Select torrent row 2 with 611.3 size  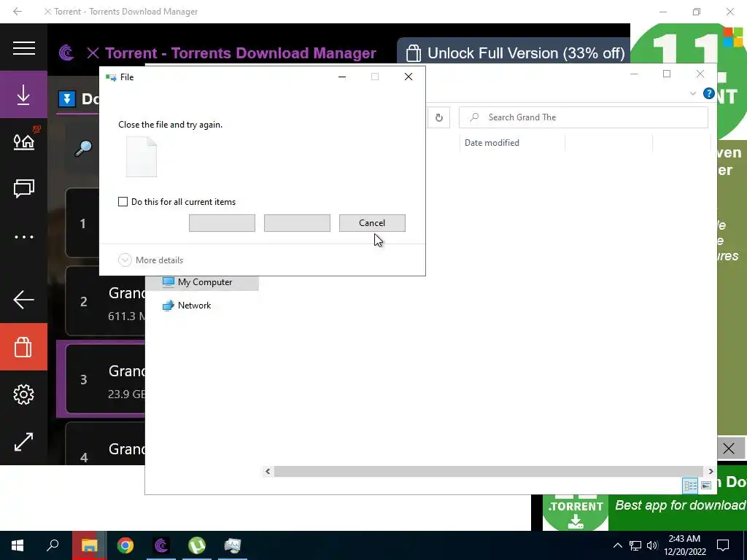pyautogui.click(x=105, y=301)
